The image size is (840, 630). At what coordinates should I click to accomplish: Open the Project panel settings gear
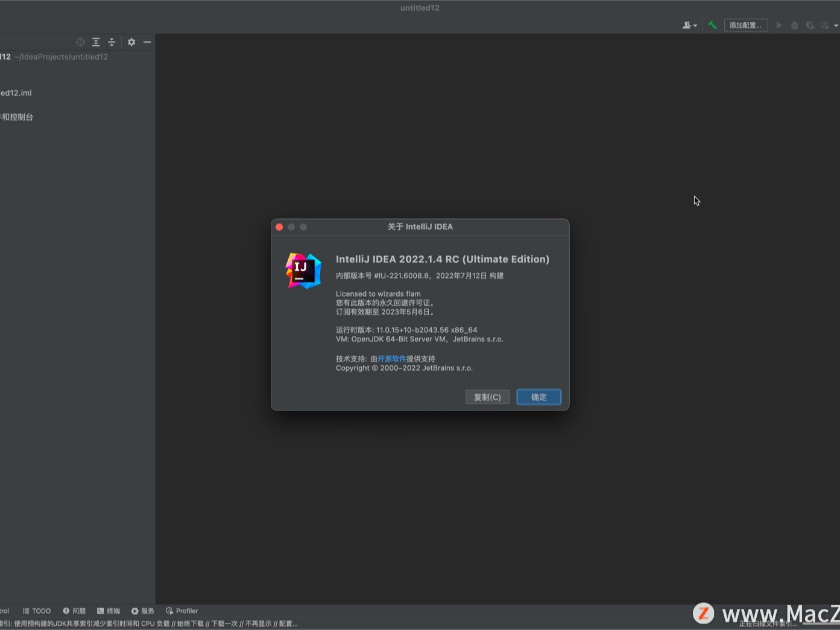131,42
